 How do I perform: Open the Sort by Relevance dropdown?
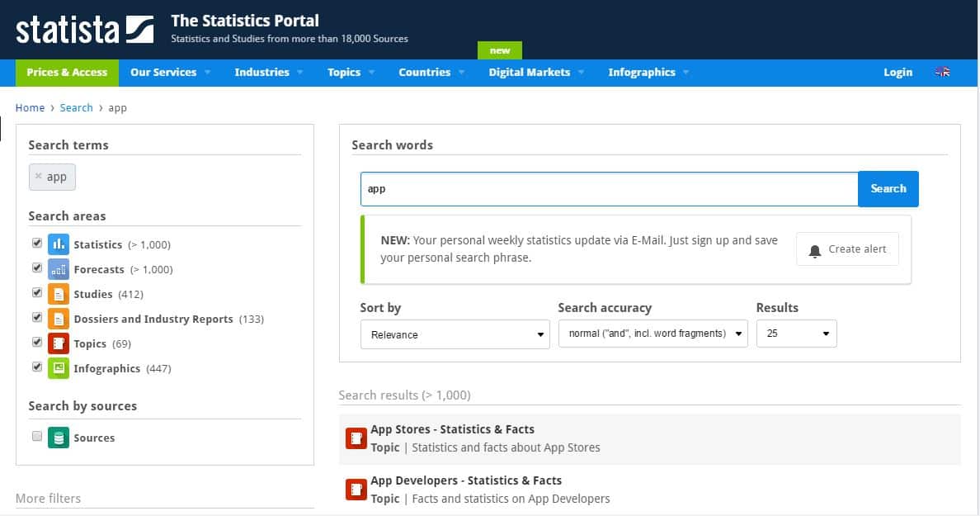[x=455, y=334]
